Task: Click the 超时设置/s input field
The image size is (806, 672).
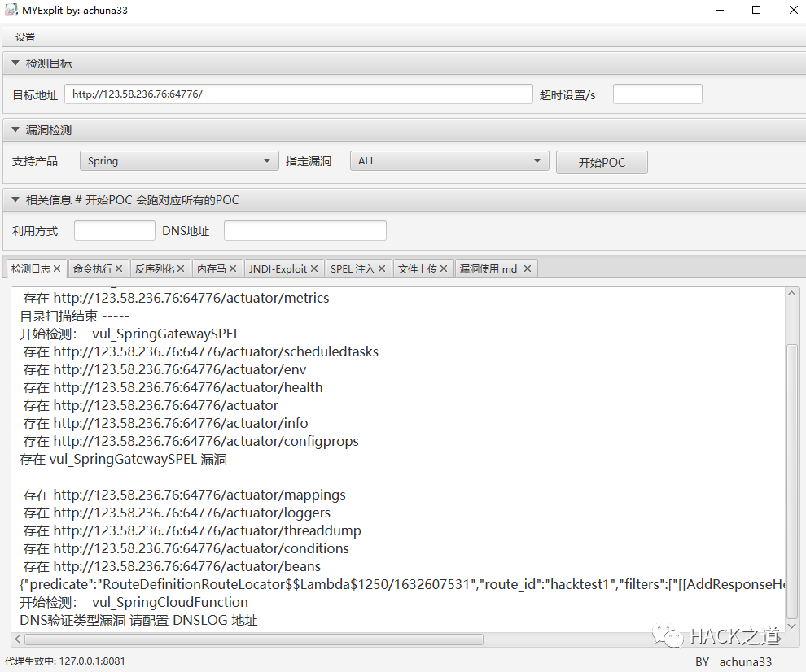Action: tap(658, 94)
